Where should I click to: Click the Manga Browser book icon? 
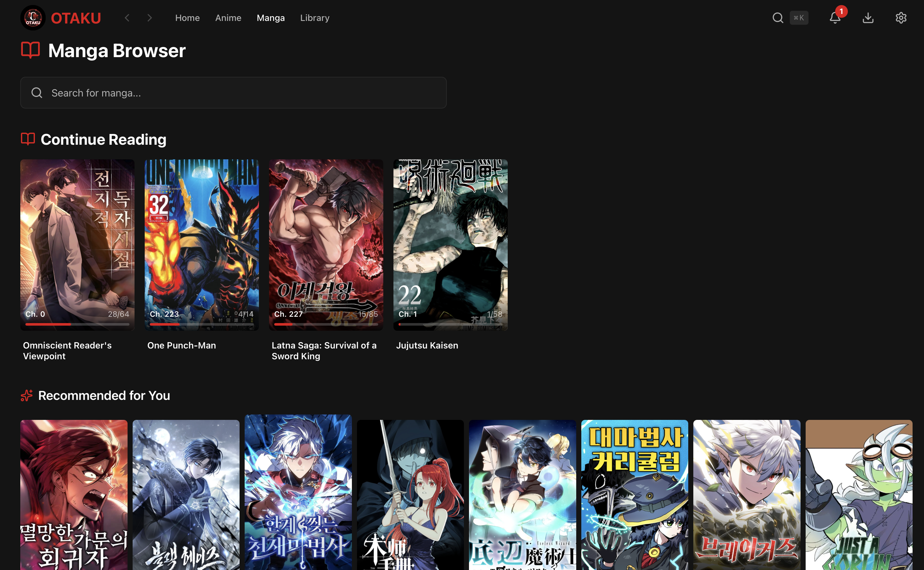pyautogui.click(x=30, y=50)
